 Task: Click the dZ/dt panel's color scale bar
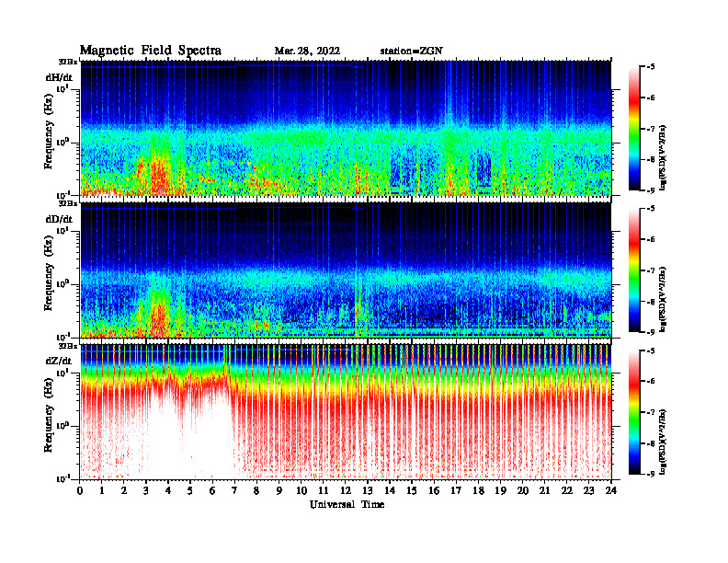pos(634,412)
